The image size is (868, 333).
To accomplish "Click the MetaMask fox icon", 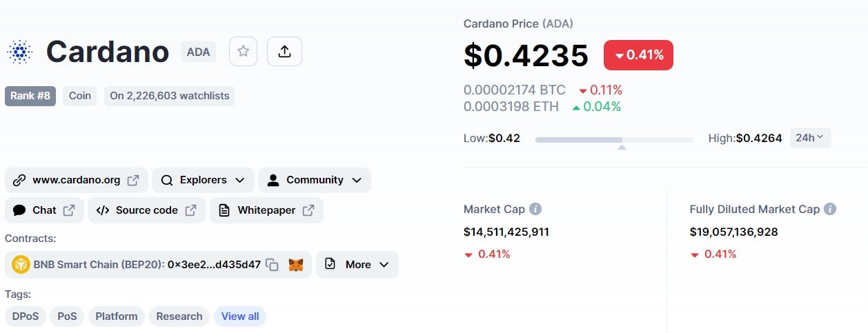I will (296, 265).
